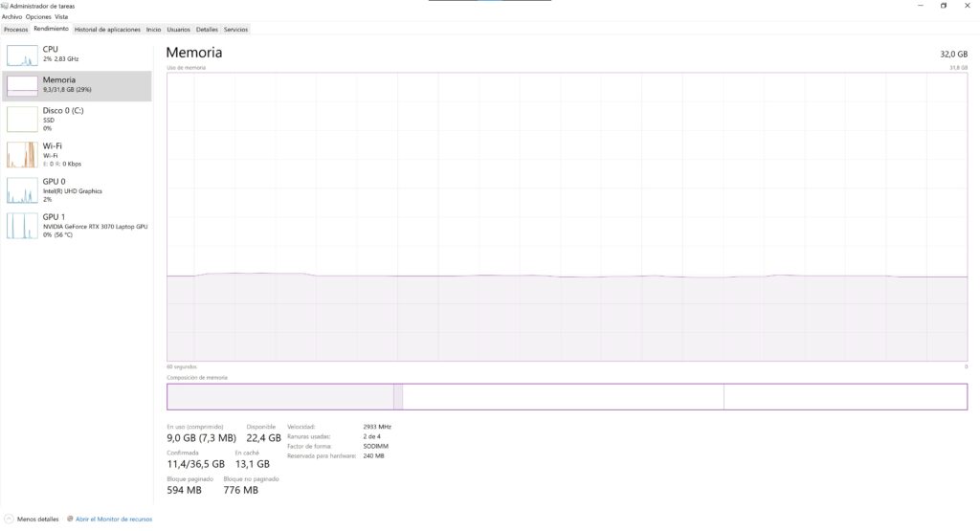980x531 pixels.
Task: Select GPU 0 Intel UHD Graphics thumbnail
Action: [x=22, y=190]
